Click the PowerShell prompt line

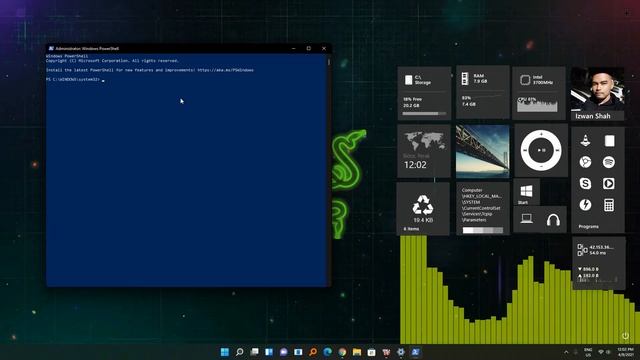75,80
